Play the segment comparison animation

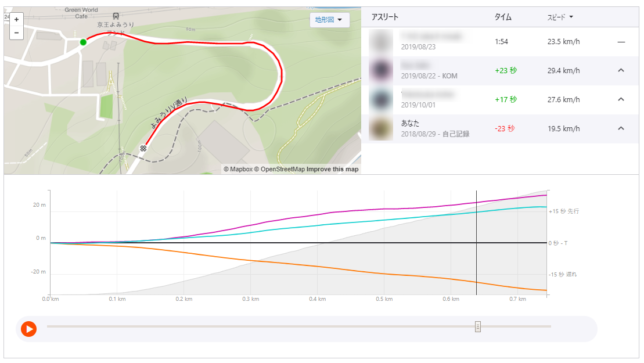tap(29, 329)
